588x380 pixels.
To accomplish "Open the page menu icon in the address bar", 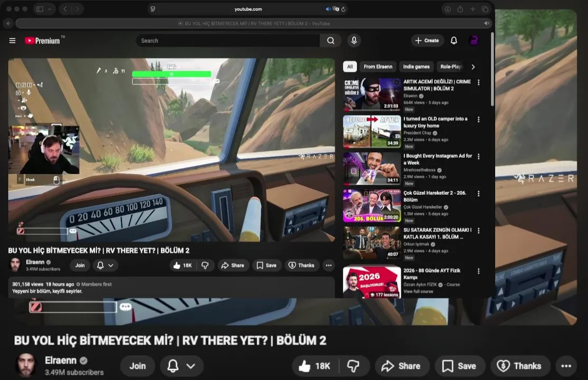I will 152,9.
